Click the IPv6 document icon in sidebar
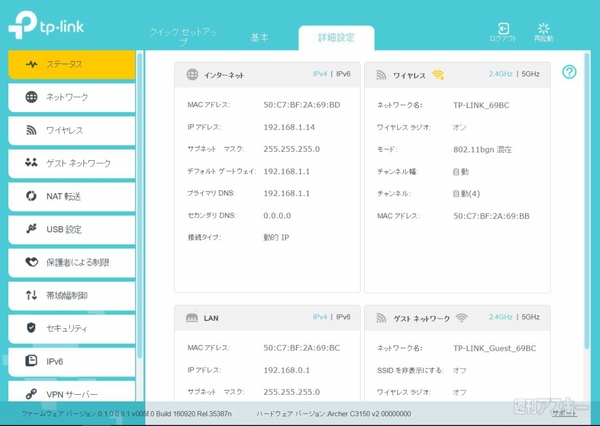The width and height of the screenshot is (600, 426). click(x=31, y=361)
